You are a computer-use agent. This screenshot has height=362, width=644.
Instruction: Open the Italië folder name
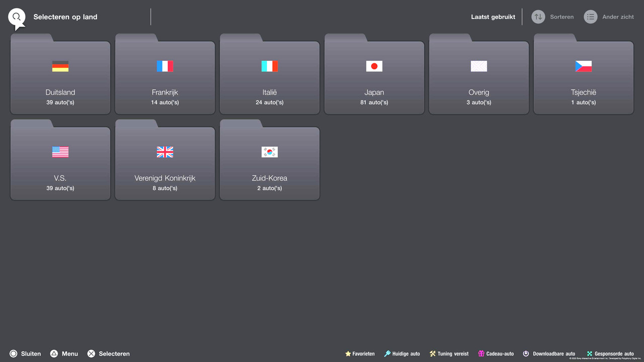click(x=270, y=93)
